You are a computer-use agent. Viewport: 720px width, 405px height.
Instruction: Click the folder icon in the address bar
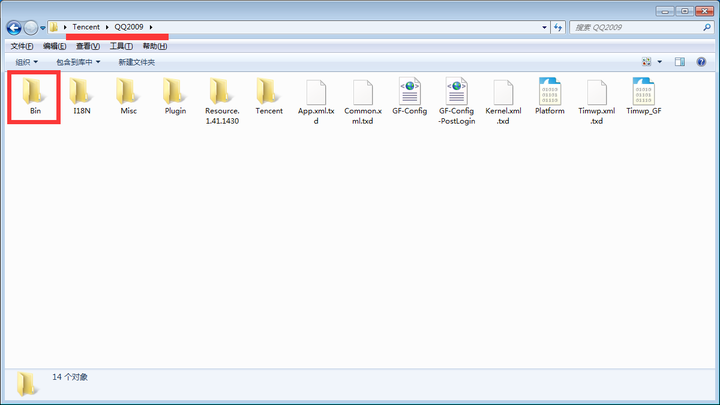54,27
